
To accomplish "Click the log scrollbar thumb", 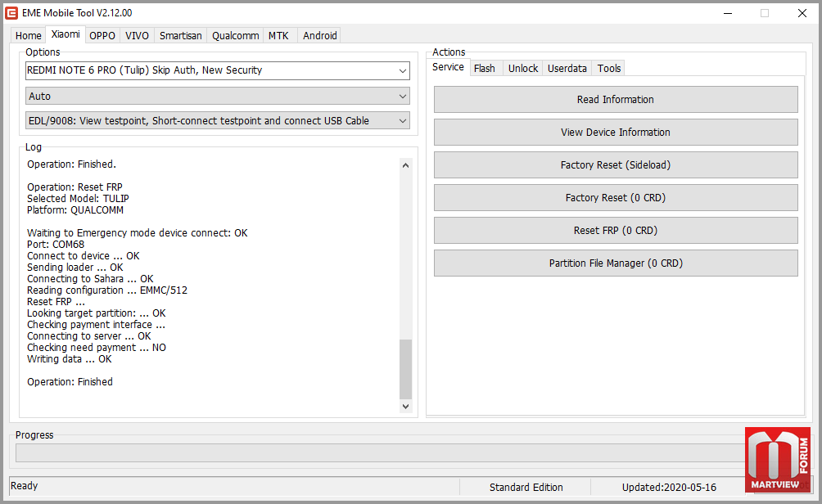I will 405,369.
